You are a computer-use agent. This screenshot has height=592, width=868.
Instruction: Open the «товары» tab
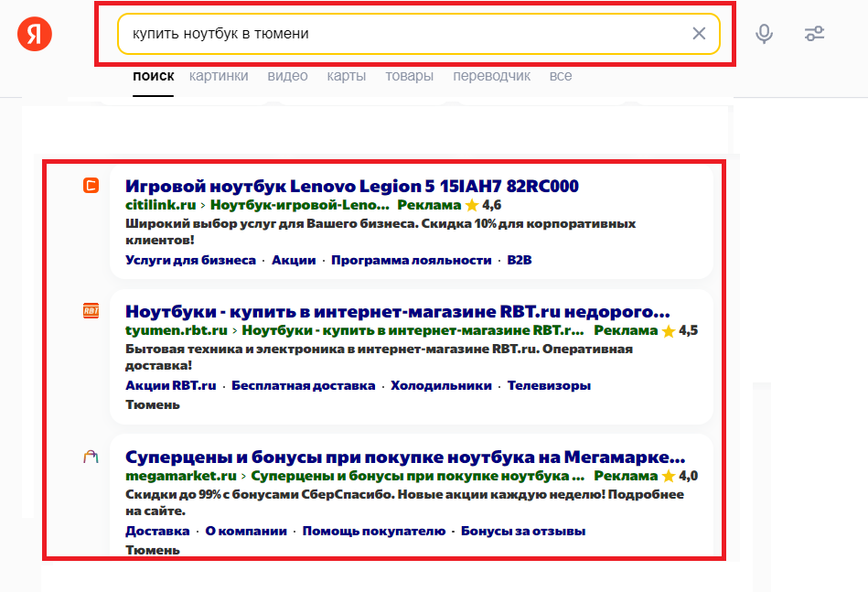(x=409, y=76)
